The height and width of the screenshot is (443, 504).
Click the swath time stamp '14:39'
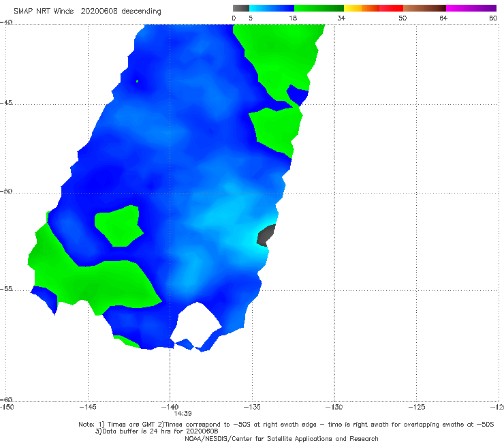(x=183, y=414)
